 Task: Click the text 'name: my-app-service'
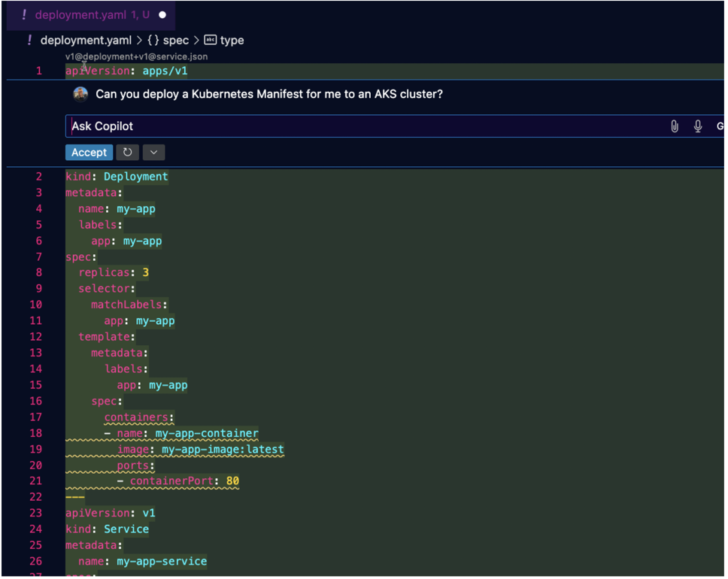click(x=143, y=562)
